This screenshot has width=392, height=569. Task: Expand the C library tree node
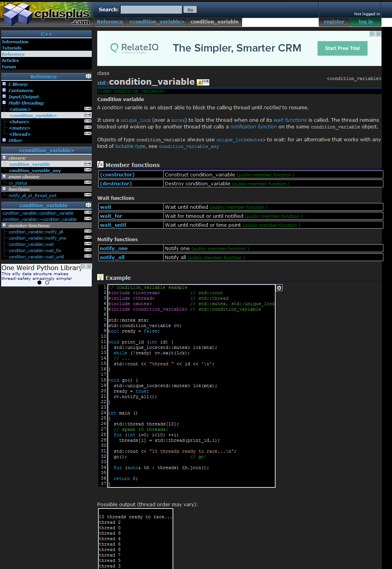coord(4,84)
